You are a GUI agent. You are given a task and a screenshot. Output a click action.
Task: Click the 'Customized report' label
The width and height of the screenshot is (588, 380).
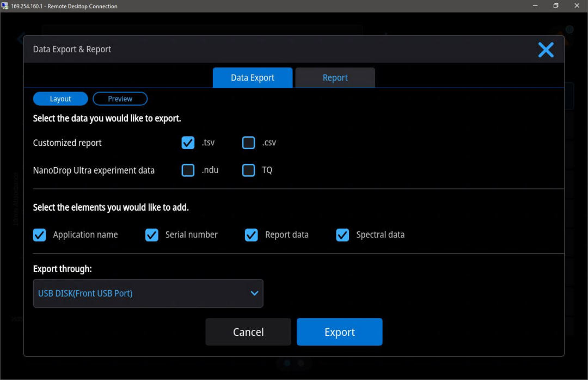pyautogui.click(x=67, y=143)
